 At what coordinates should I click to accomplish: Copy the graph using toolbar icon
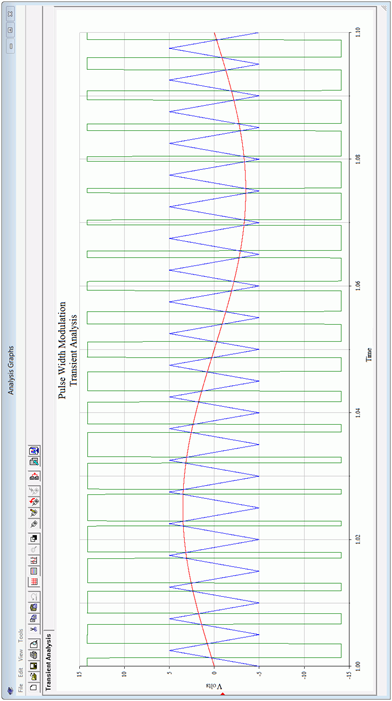(x=34, y=618)
